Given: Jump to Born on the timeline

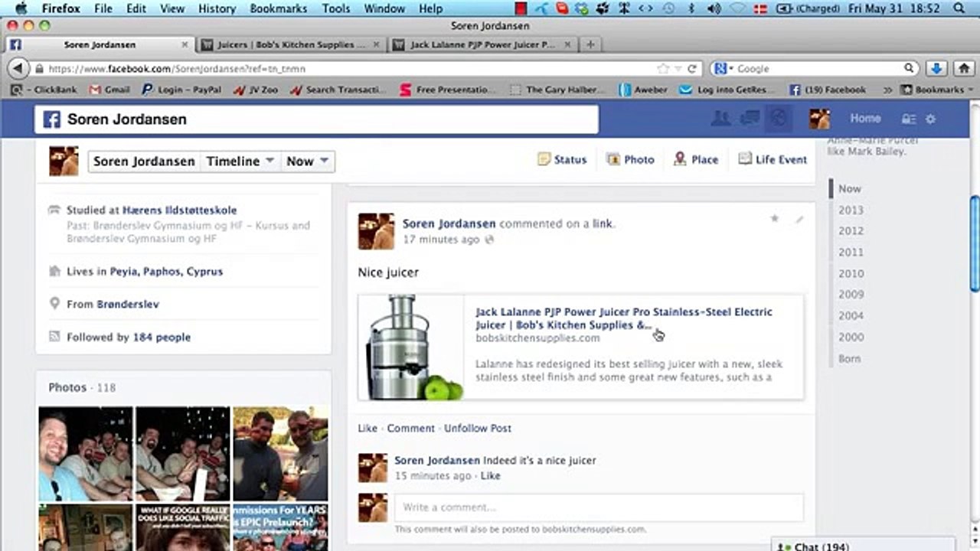Looking at the screenshot, I should (849, 359).
